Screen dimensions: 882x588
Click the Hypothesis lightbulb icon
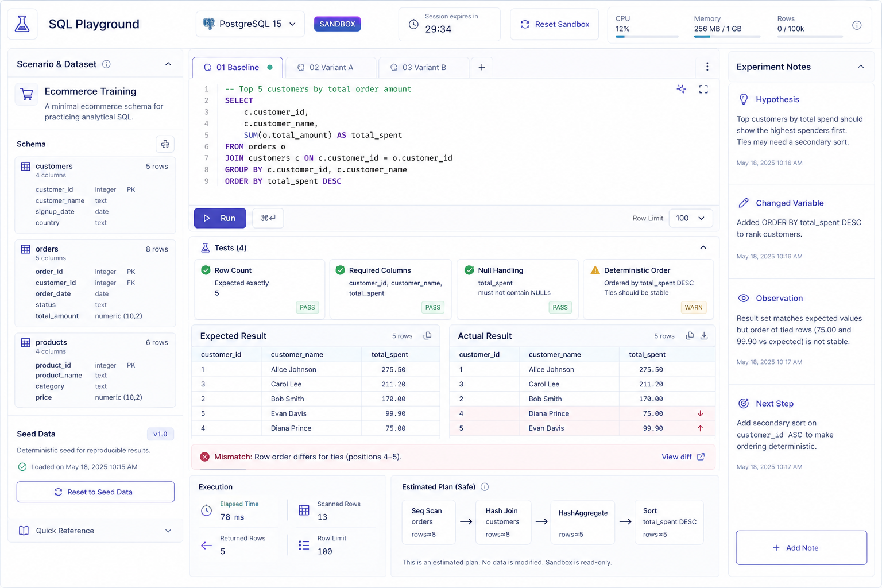(x=744, y=99)
